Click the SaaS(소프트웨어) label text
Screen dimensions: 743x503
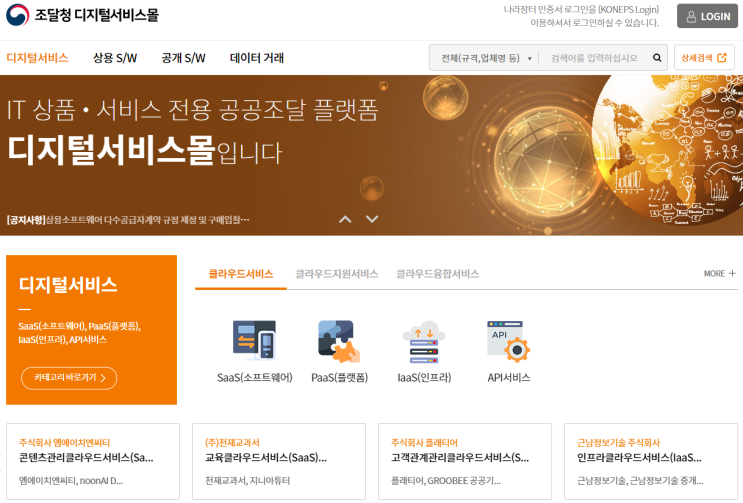click(254, 377)
